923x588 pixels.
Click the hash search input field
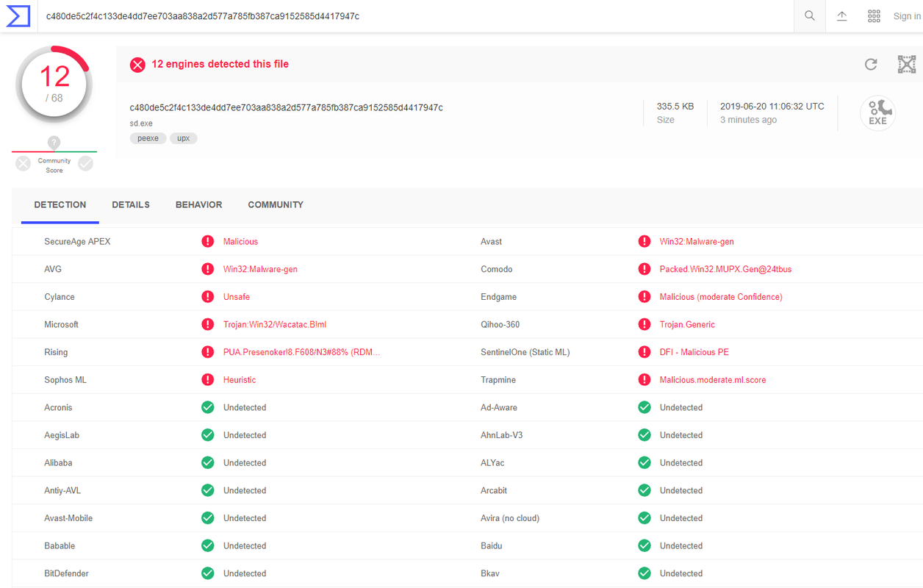coord(415,16)
